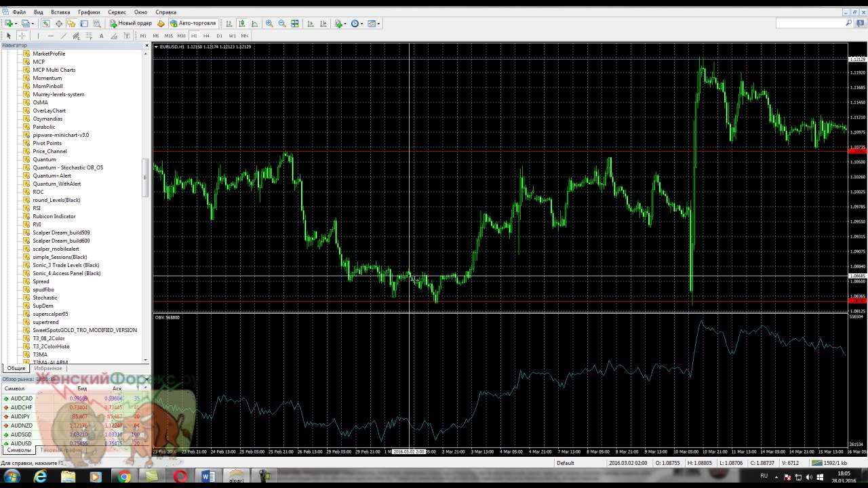
Task: Open the Файл menu
Action: point(19,12)
